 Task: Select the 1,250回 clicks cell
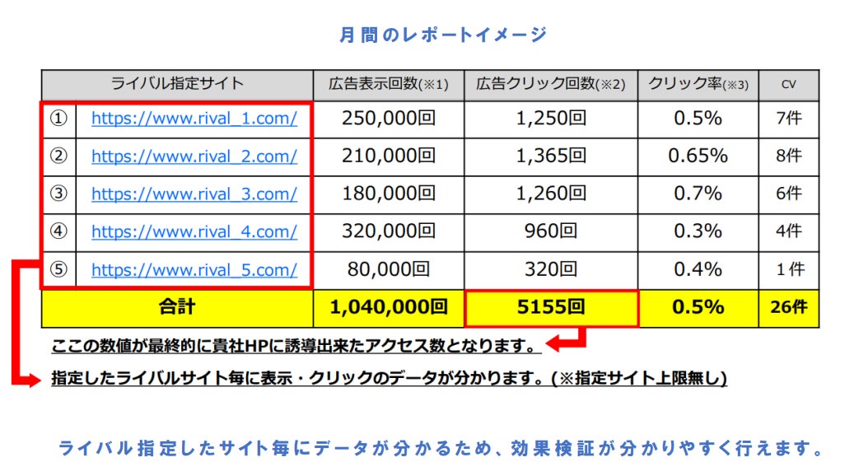coord(551,119)
